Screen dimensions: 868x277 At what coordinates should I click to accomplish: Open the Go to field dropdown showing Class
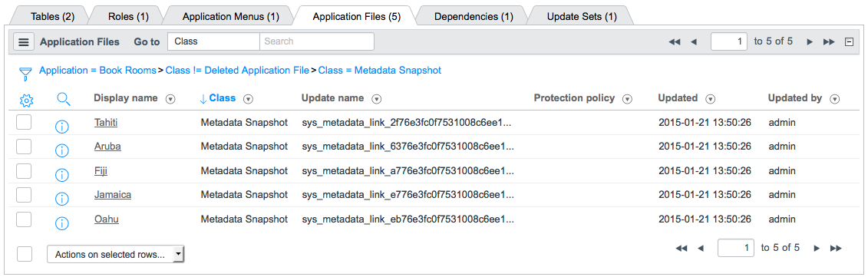coord(213,41)
